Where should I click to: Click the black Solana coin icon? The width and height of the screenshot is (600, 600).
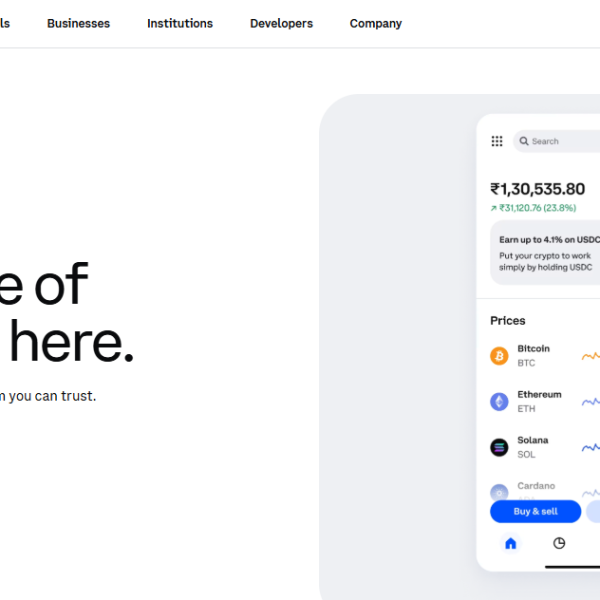pyautogui.click(x=499, y=447)
